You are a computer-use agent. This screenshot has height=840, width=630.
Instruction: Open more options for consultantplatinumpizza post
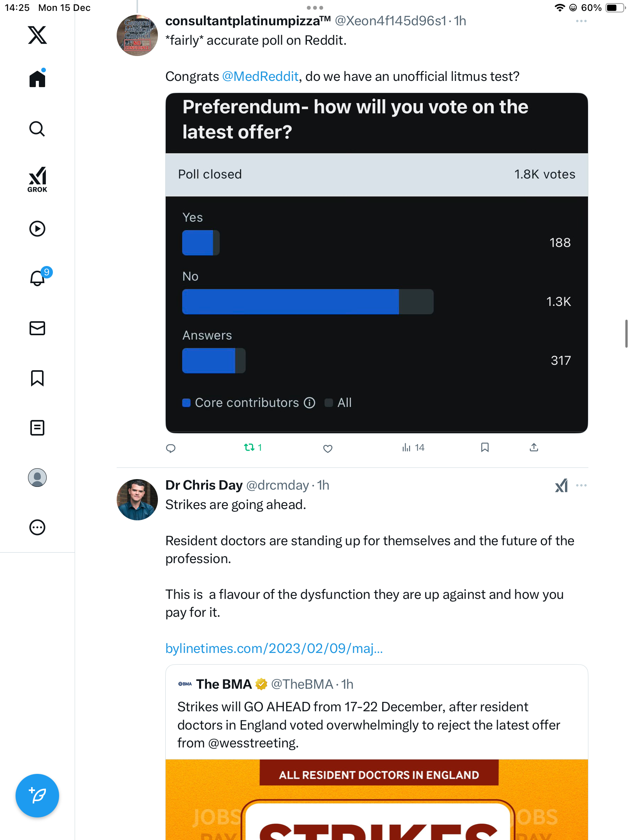581,21
